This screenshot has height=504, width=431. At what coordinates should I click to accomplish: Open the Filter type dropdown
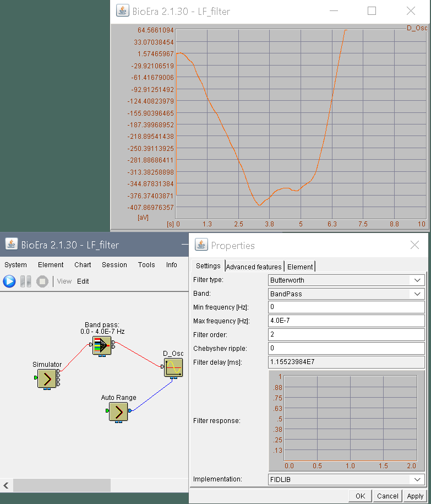click(x=346, y=280)
